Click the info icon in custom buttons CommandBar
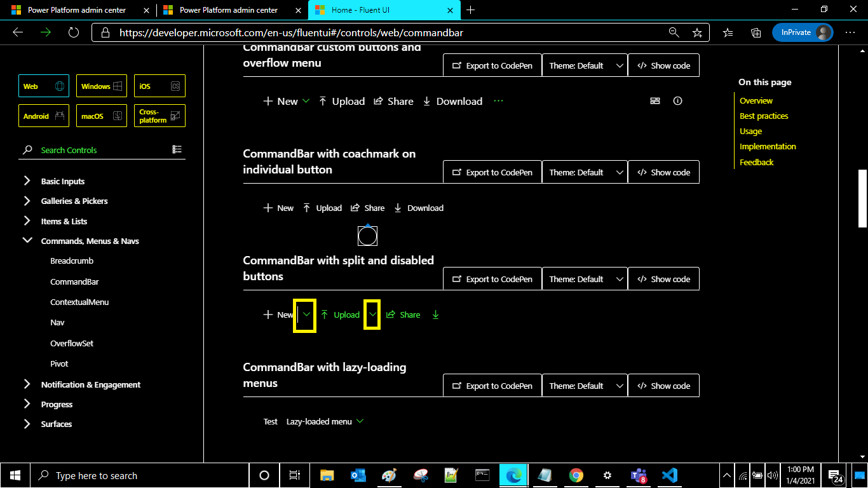The width and height of the screenshot is (868, 488). 677,101
